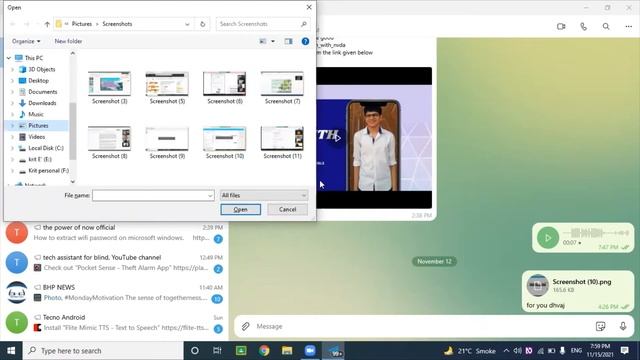Play the 00:07 voice message
This screenshot has width=640, height=360.
tap(548, 238)
